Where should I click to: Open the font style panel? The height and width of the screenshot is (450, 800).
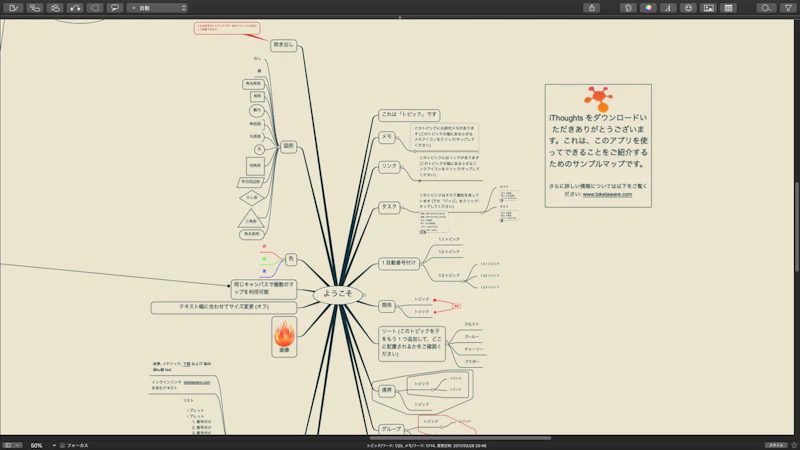(x=668, y=7)
